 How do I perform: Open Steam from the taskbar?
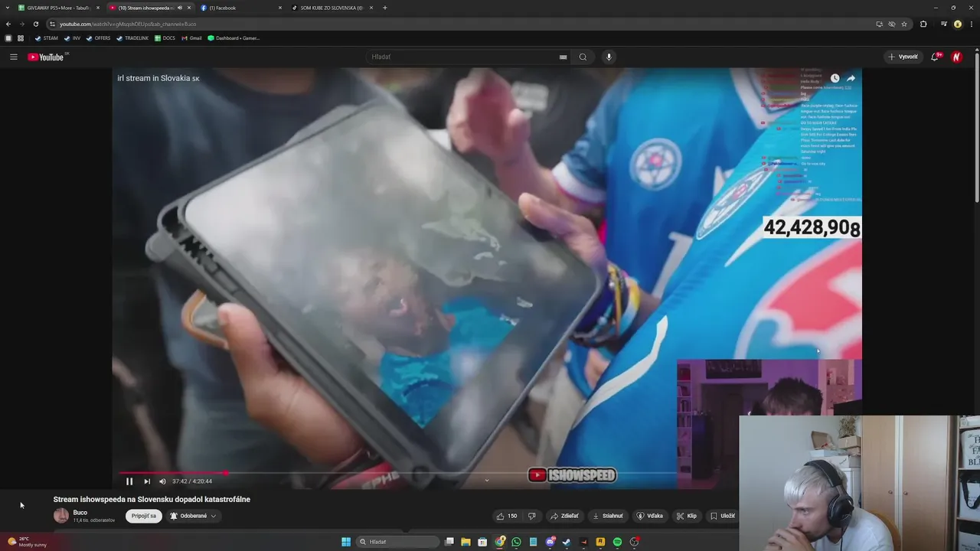coord(567,542)
